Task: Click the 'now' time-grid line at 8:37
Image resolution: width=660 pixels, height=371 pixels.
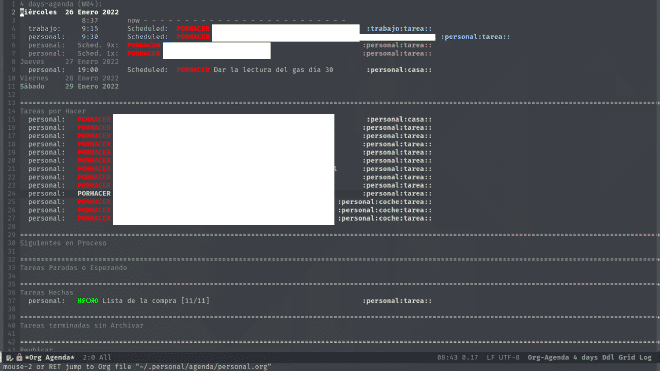Action: coord(236,20)
